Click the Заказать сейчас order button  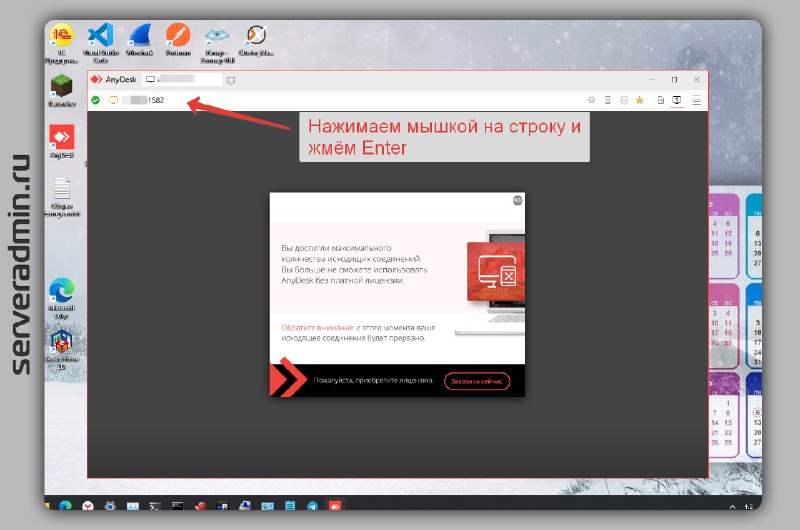(x=477, y=381)
